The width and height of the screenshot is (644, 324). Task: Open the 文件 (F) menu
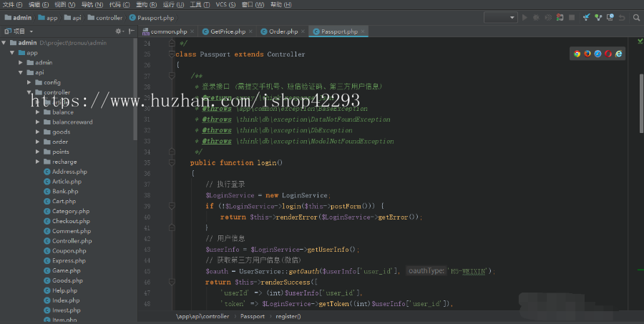coord(12,4)
